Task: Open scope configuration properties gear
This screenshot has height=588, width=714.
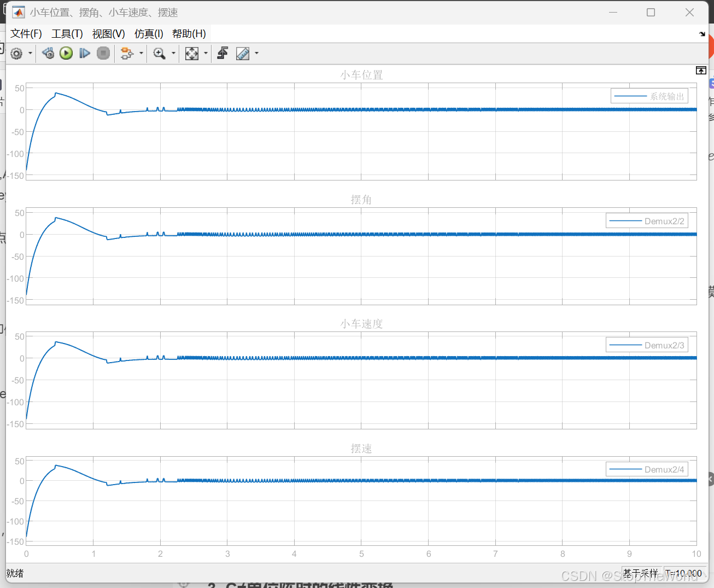Action: pos(16,53)
